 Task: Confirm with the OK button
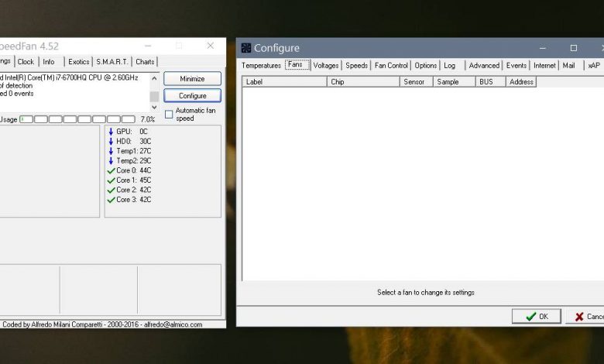tap(536, 317)
